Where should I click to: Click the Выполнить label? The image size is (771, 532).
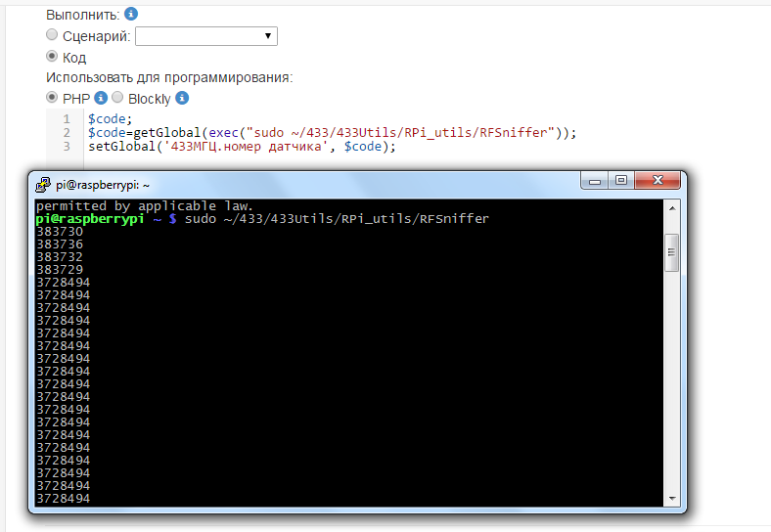82,15
